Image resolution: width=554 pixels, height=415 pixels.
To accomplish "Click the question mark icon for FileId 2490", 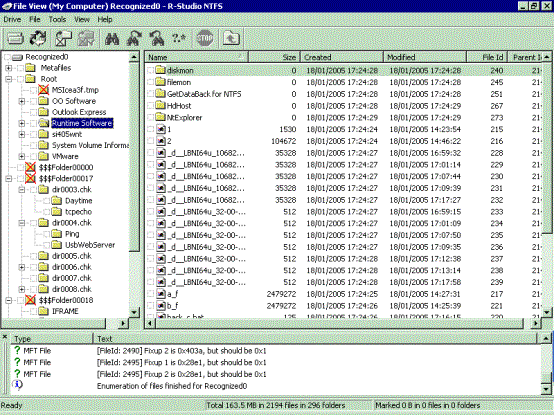I will [17, 350].
